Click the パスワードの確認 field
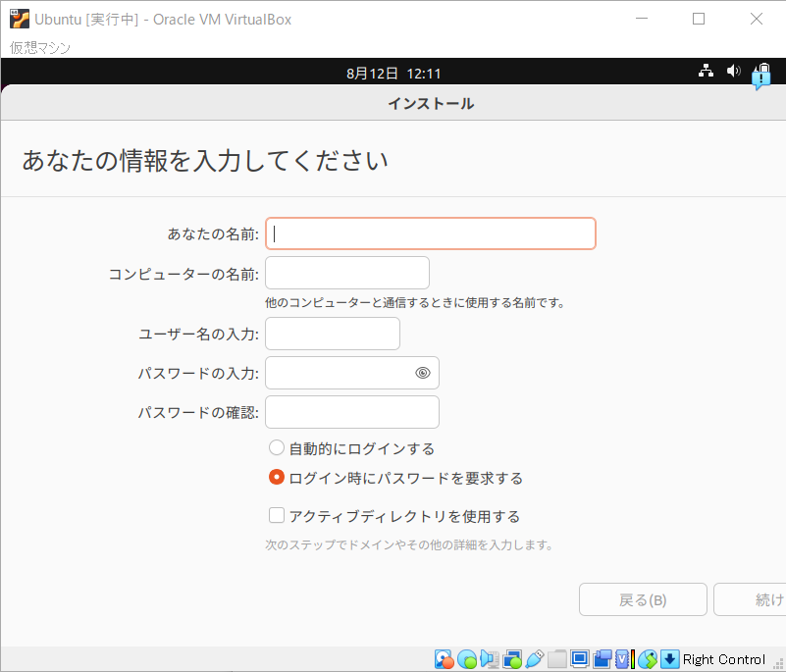This screenshot has height=672, width=786. [352, 412]
